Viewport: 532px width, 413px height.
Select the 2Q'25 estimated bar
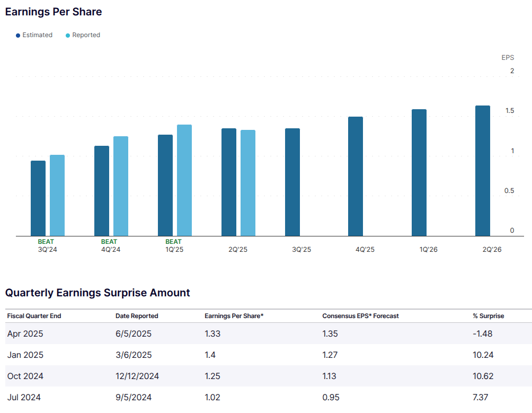[x=227, y=180]
